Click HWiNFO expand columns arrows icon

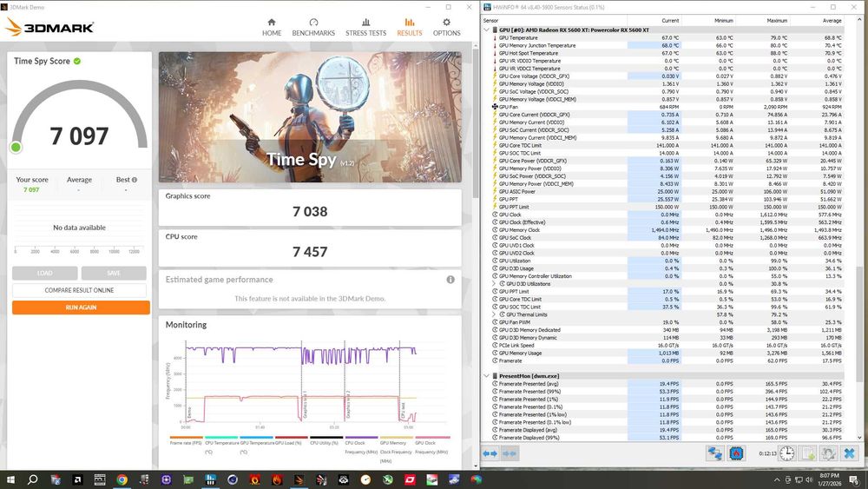(490, 453)
